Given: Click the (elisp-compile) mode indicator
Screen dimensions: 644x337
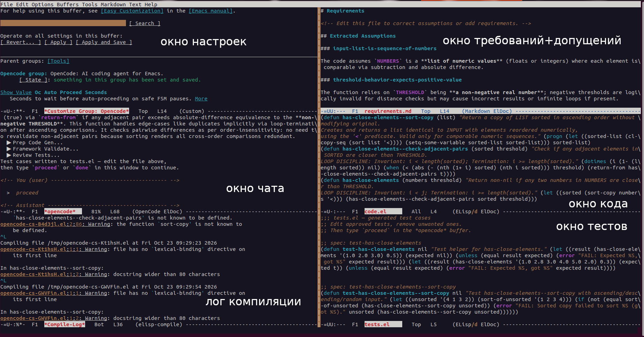Looking at the screenshot, I should coord(159,324).
